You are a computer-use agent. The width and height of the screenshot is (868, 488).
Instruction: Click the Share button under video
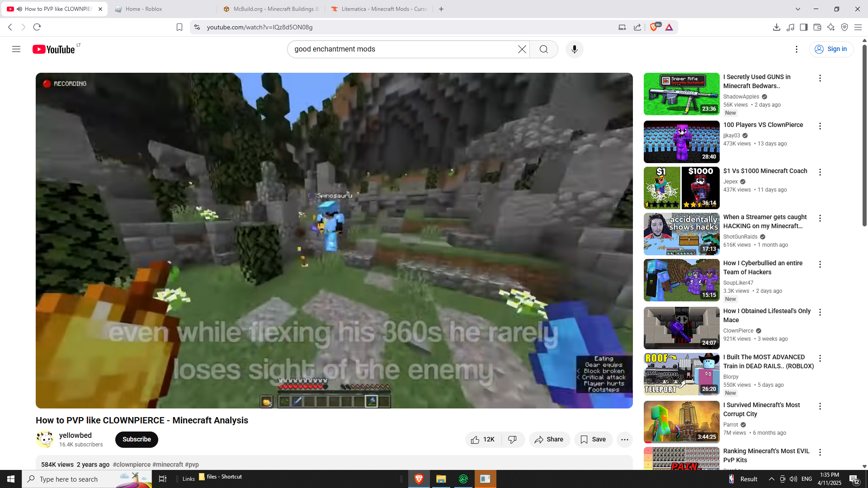(x=549, y=440)
